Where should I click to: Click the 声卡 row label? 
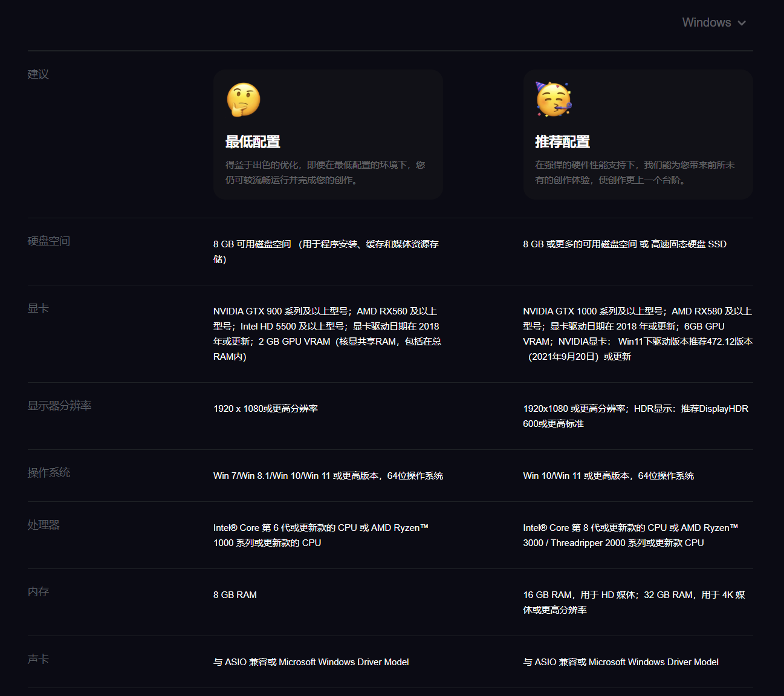click(x=38, y=659)
